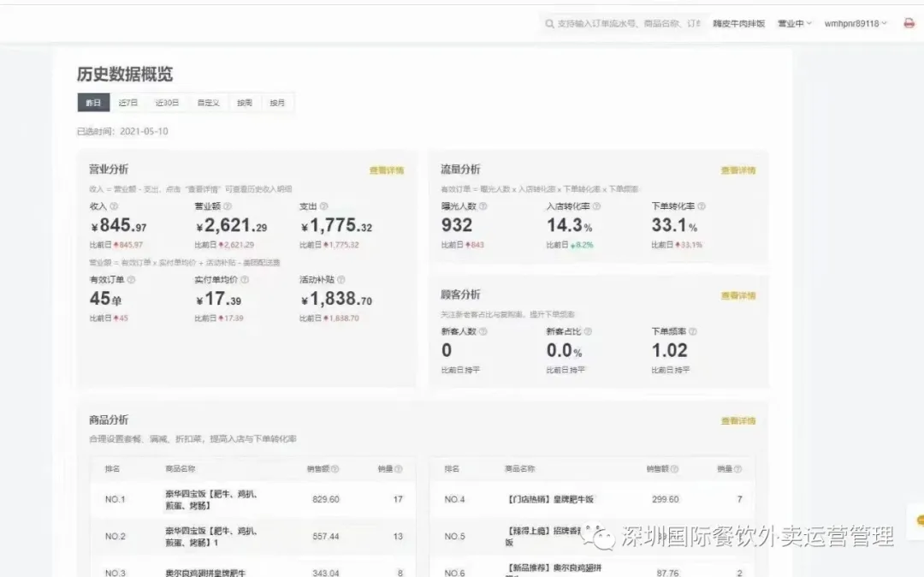Image resolution: width=924 pixels, height=577 pixels.
Task: Click the 下单频率 value 1.02
Action: coord(669,351)
